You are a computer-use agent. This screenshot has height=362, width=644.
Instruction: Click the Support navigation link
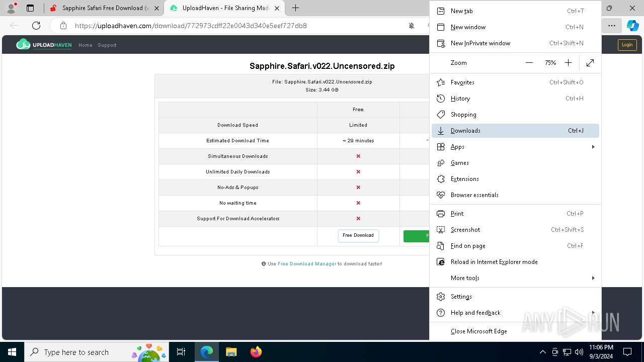coord(107,45)
